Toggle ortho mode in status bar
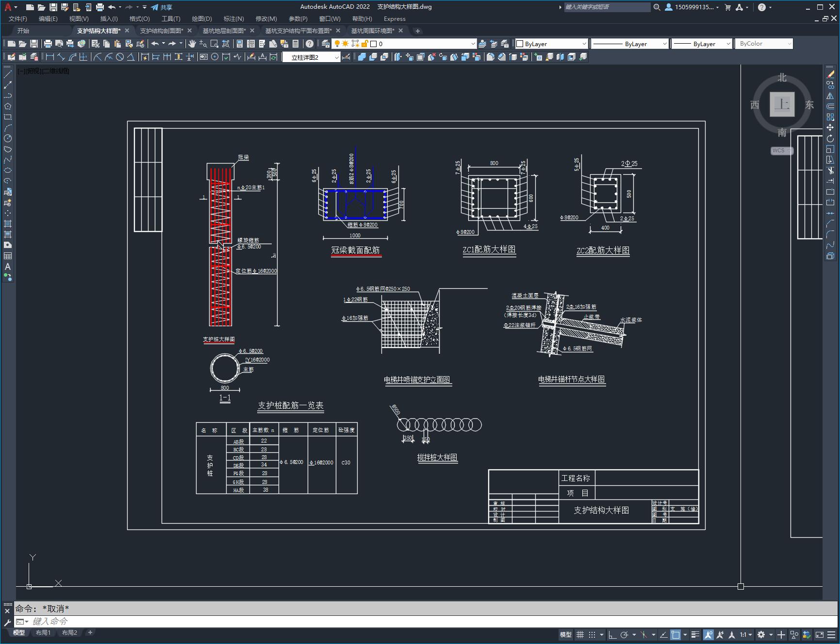 [x=612, y=634]
